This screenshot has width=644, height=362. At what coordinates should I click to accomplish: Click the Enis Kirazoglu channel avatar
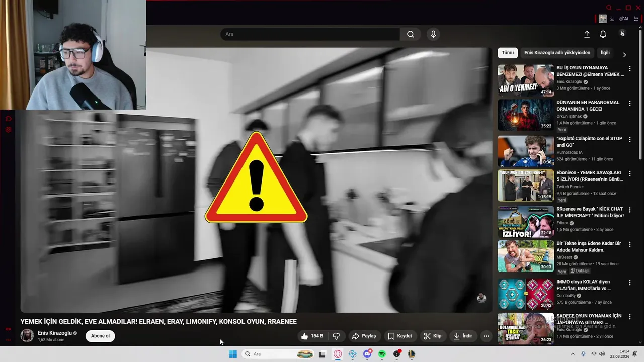[27, 336]
